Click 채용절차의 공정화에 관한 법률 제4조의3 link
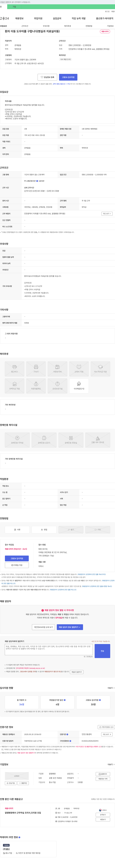 point(91,574)
